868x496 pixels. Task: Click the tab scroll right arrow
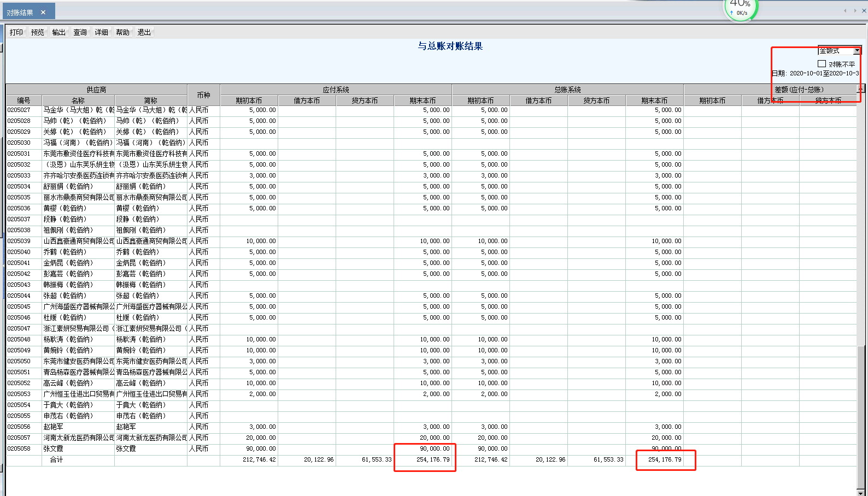click(855, 10)
